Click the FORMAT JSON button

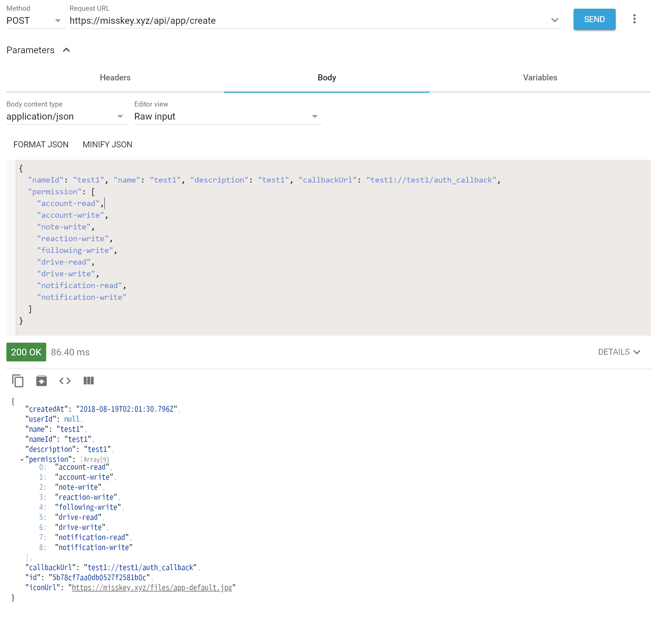[x=41, y=144]
